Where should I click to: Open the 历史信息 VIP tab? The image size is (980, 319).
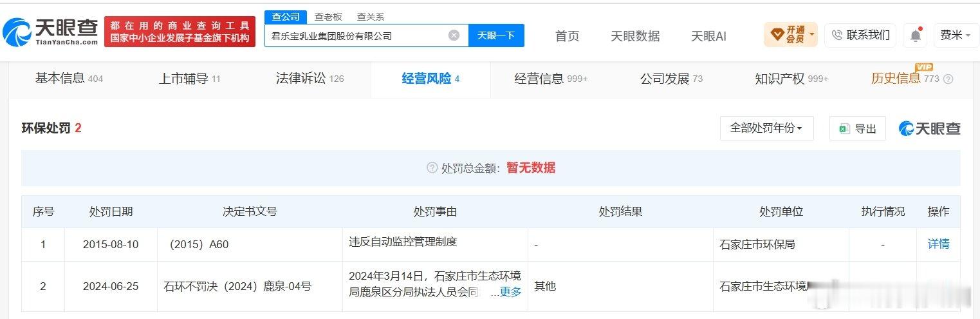pyautogui.click(x=905, y=79)
